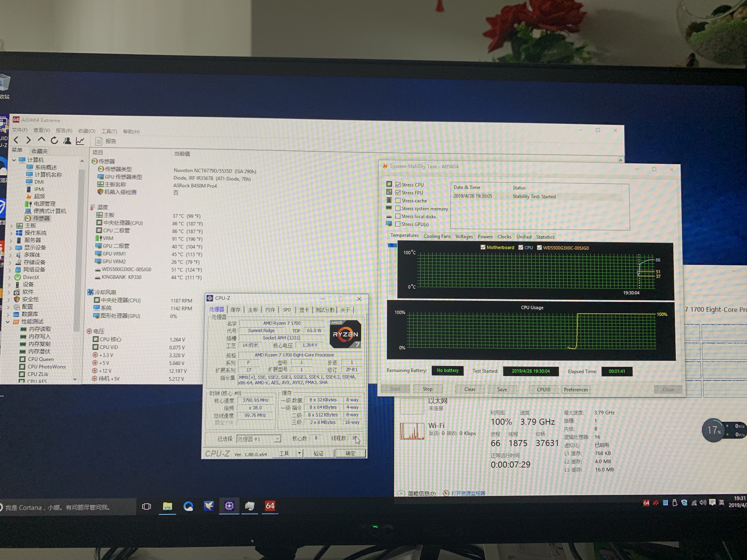The height and width of the screenshot is (560, 747).
Task: Toggle the Motherboard graph checkbox
Action: click(x=483, y=247)
